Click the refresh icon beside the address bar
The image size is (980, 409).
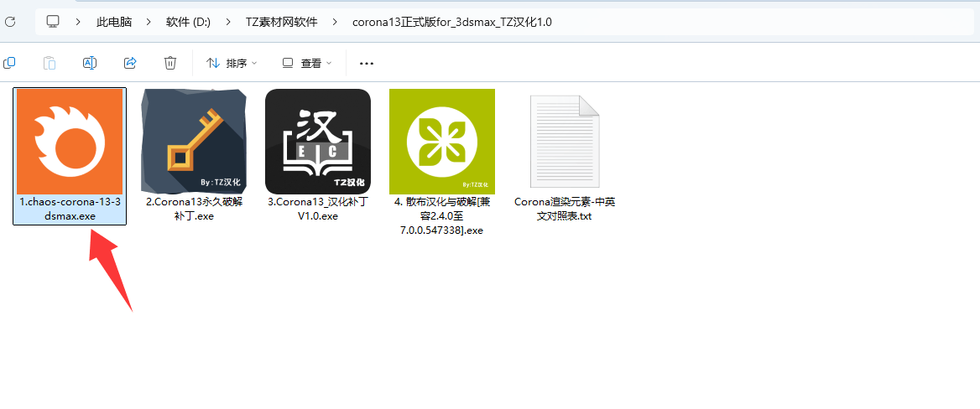click(10, 22)
